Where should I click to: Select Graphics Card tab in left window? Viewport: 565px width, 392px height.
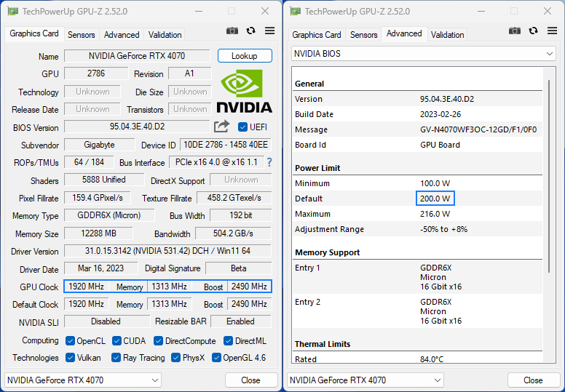click(34, 34)
